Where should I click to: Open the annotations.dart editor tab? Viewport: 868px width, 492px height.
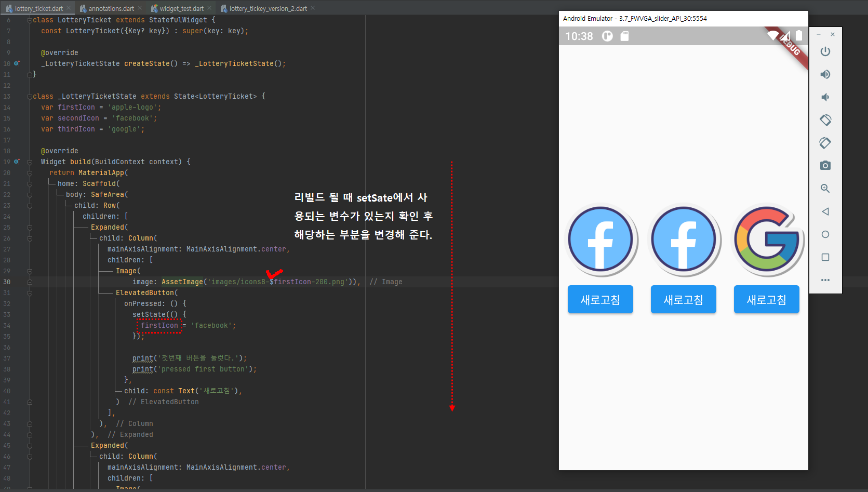point(111,8)
